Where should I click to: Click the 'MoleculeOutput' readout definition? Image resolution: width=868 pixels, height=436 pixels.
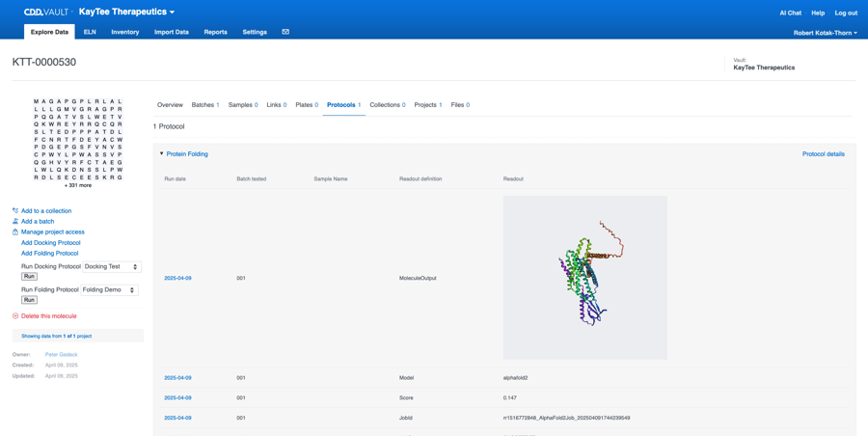418,278
